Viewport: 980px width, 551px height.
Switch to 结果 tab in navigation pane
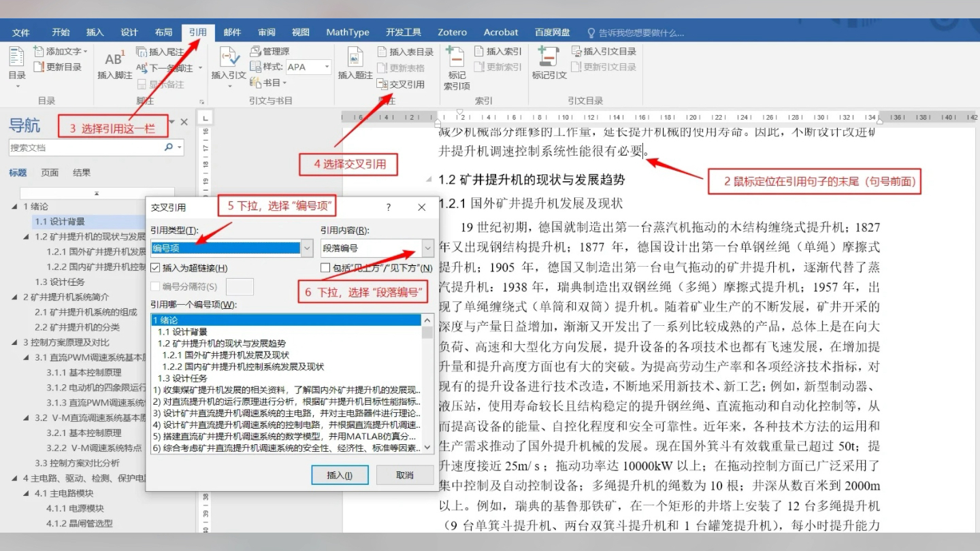[x=82, y=173]
